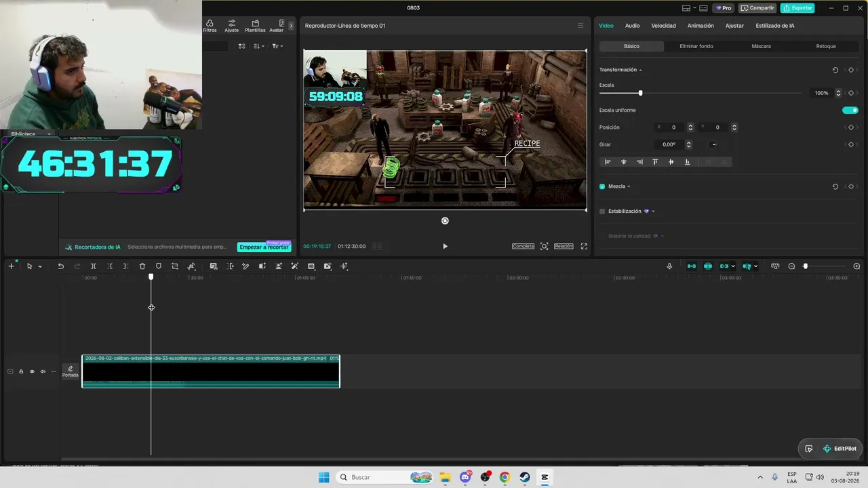Image resolution: width=868 pixels, height=488 pixels.
Task: Open the media filter dropdown
Action: [x=277, y=46]
